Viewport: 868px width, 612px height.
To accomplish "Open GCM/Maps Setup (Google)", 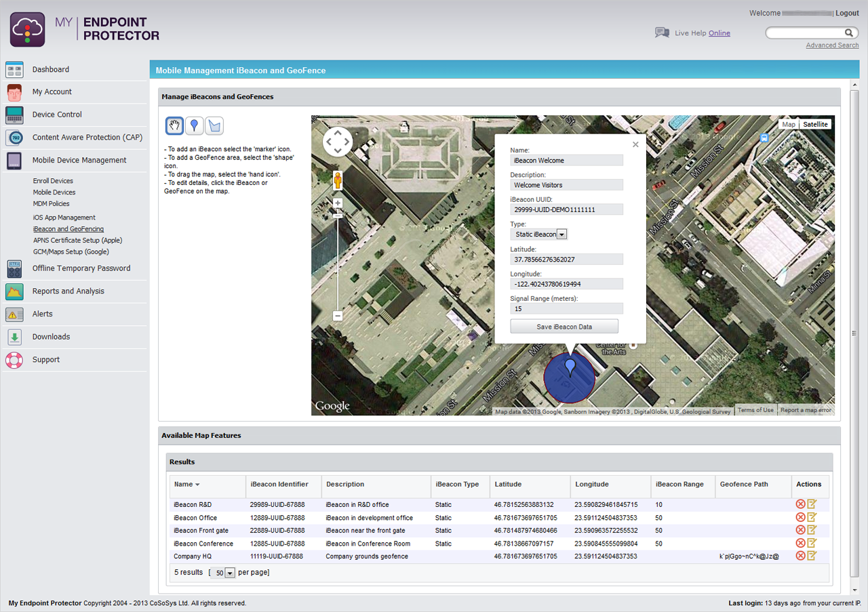I will [x=71, y=252].
